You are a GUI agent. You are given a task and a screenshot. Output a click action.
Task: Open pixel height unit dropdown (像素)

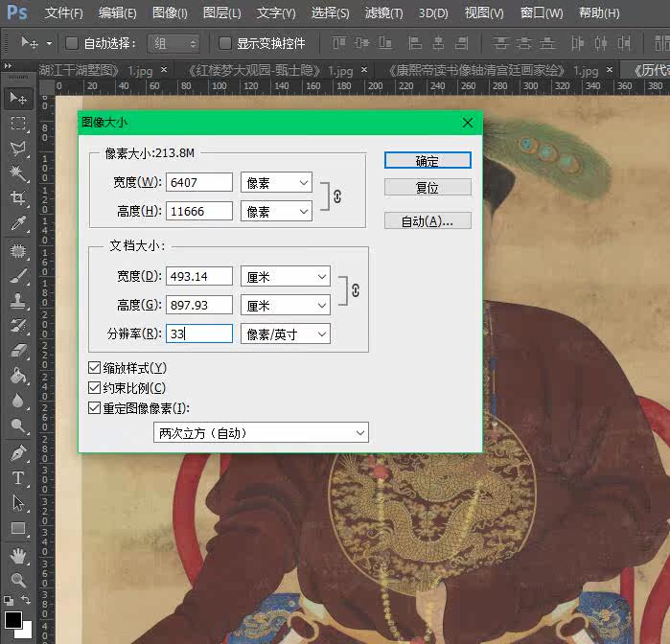click(x=276, y=212)
